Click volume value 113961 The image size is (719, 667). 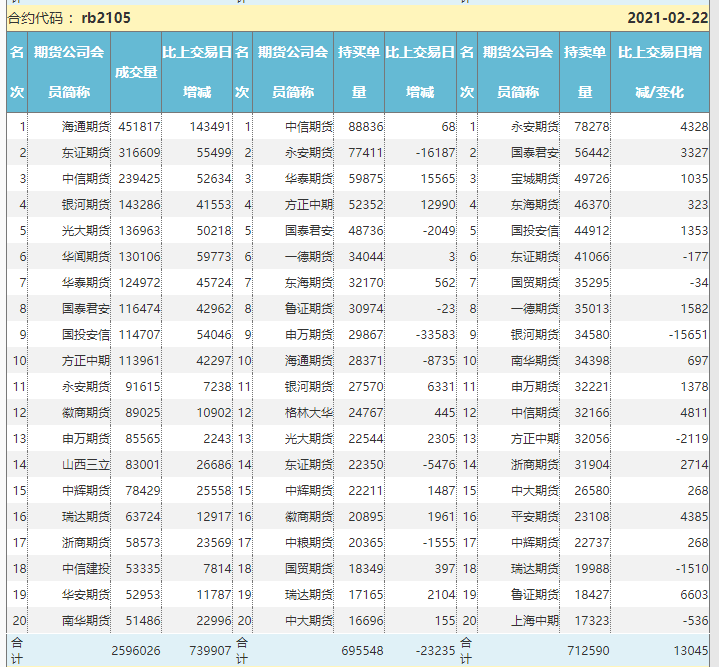tap(139, 361)
